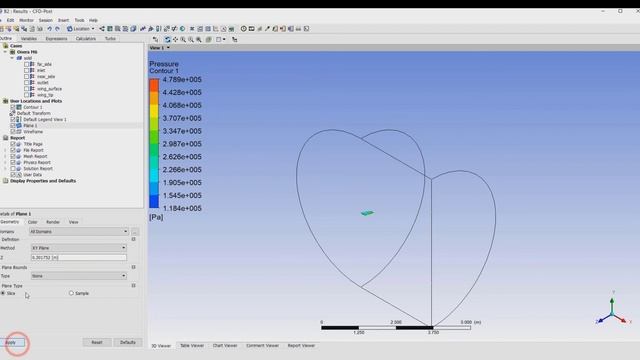
Task: Insert a Particle Track from toolbar
Action: (x=125, y=29)
